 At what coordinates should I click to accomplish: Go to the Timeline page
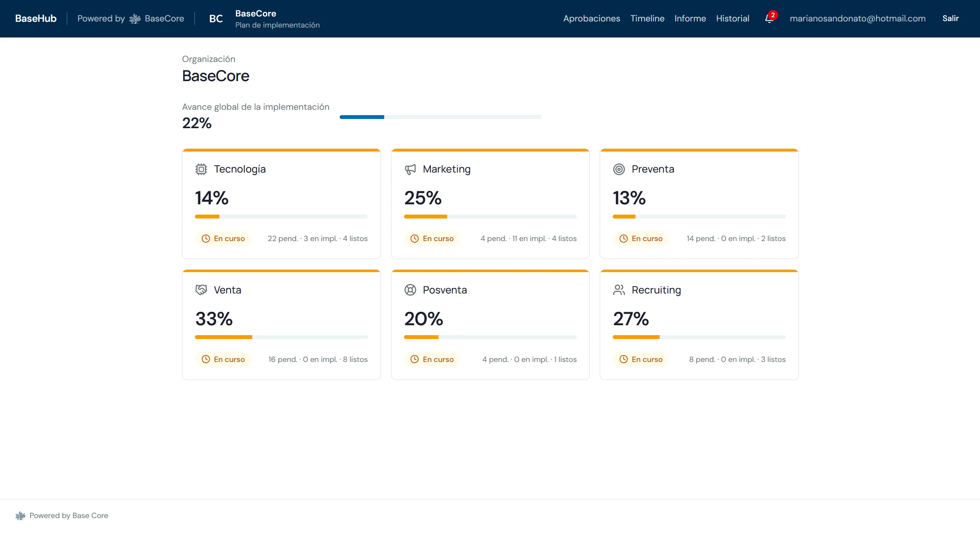(x=647, y=18)
